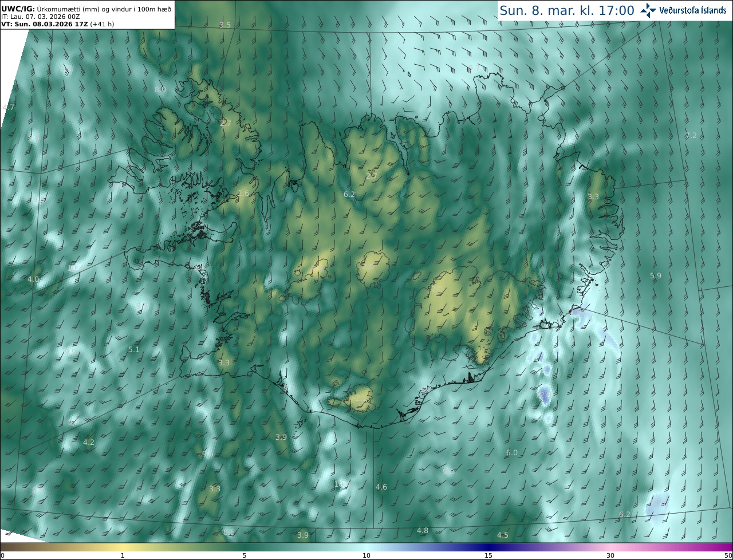Click the 'Sun. 8. mar. kl. 17:00' timestamp
733x560 pixels.
[567, 10]
